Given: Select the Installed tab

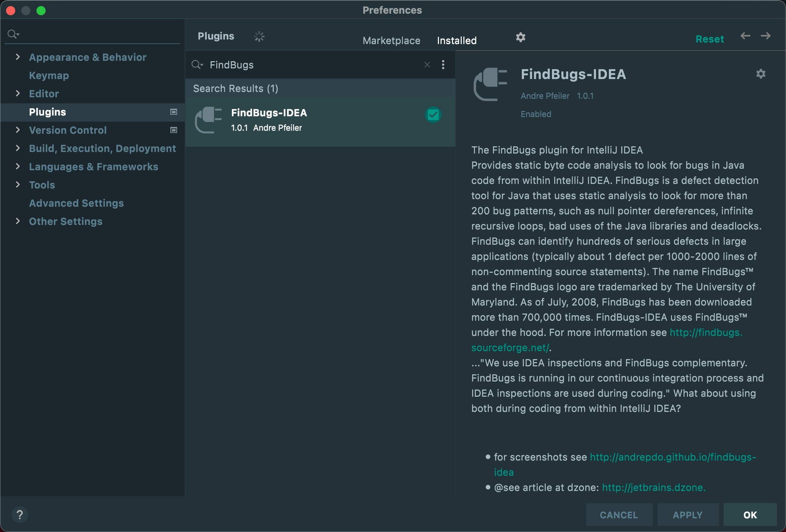Looking at the screenshot, I should [456, 41].
